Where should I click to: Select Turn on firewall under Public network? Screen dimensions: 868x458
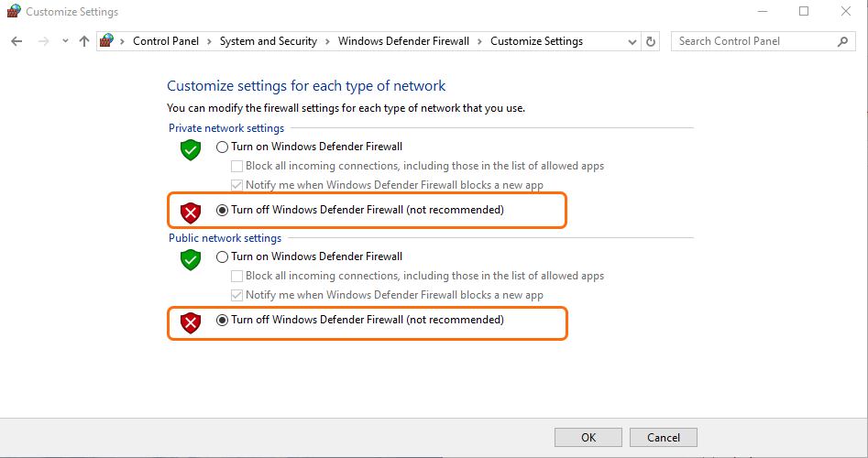222,256
